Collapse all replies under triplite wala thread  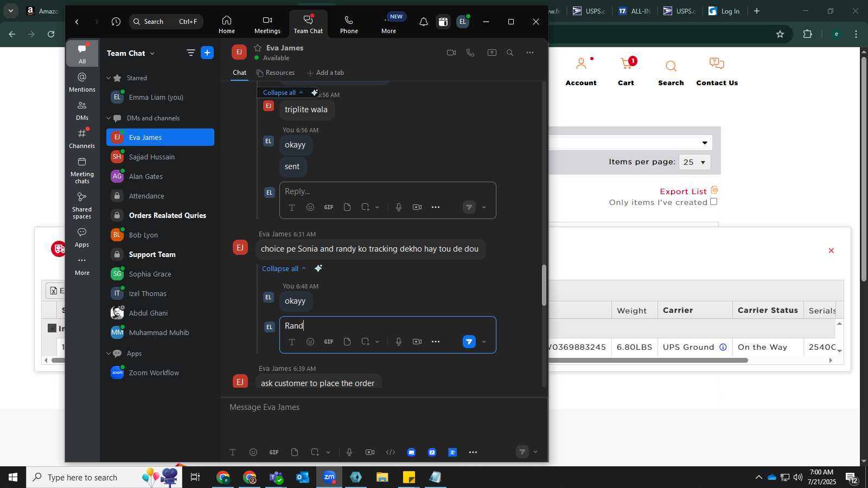pyautogui.click(x=283, y=93)
